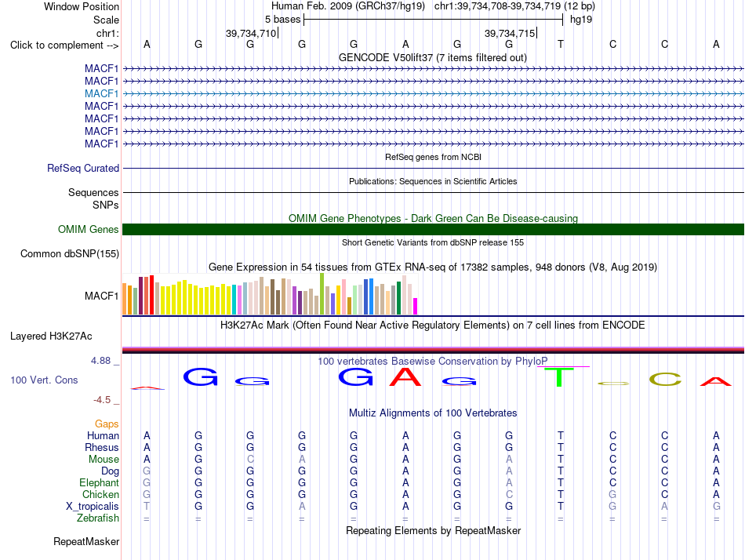Click the Sequences label of Publications track

point(93,192)
